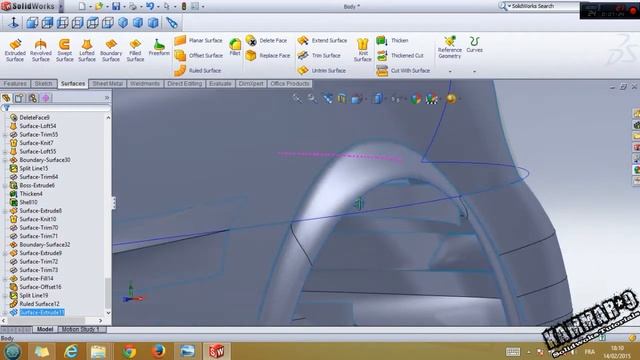Image resolution: width=640 pixels, height=360 pixels.
Task: Select the Lofted Surface tool
Action: [x=87, y=50]
